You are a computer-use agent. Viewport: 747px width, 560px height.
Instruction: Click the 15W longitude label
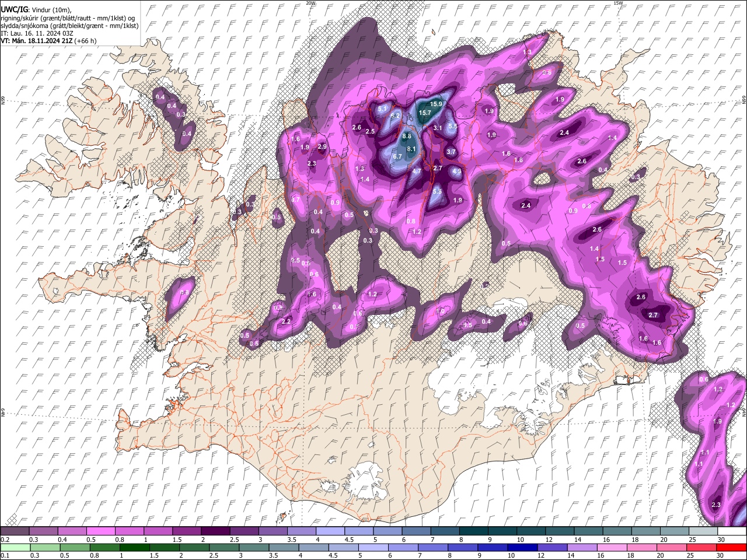(x=619, y=3)
